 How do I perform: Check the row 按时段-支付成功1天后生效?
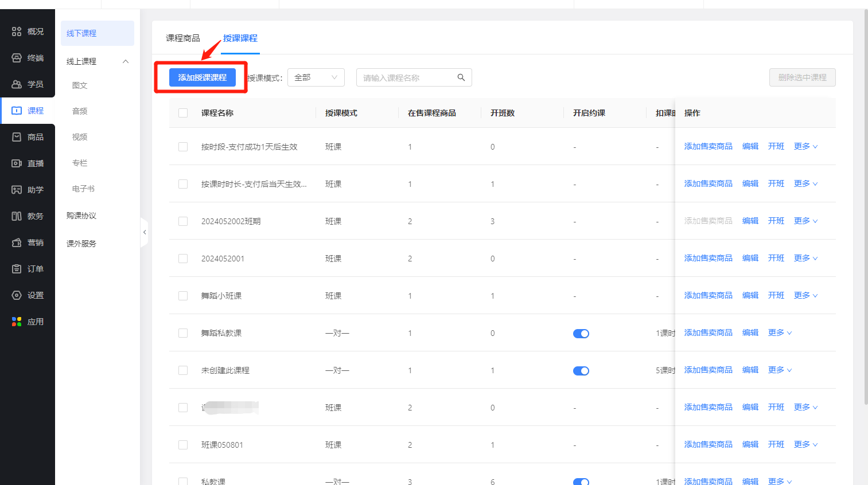tap(183, 147)
